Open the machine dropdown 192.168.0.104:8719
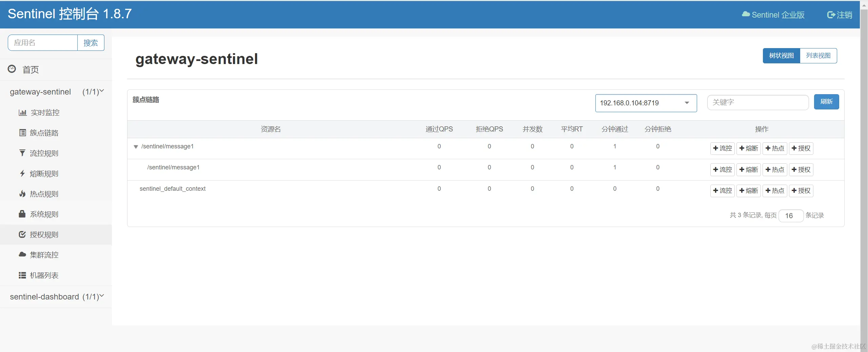This screenshot has width=868, height=352. pos(646,103)
